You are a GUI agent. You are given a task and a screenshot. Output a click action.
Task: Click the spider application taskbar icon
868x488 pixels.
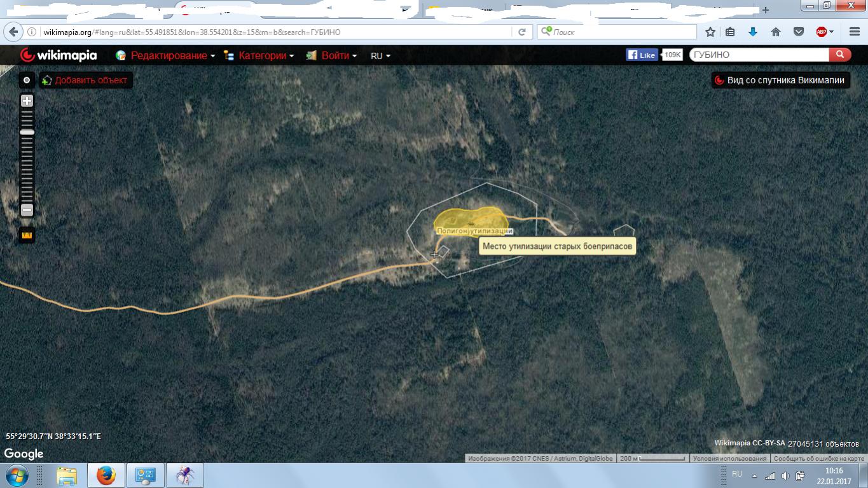pos(185,475)
